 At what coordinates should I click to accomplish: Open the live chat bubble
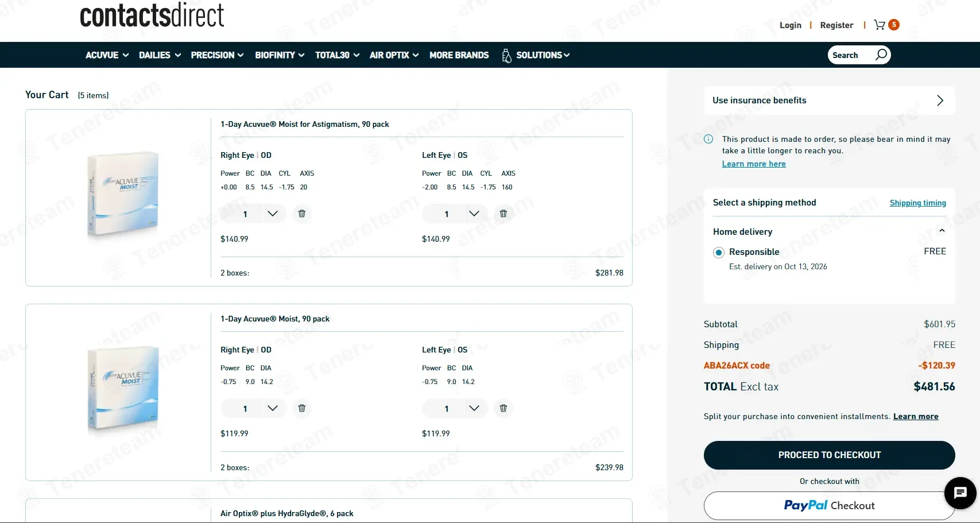960,493
